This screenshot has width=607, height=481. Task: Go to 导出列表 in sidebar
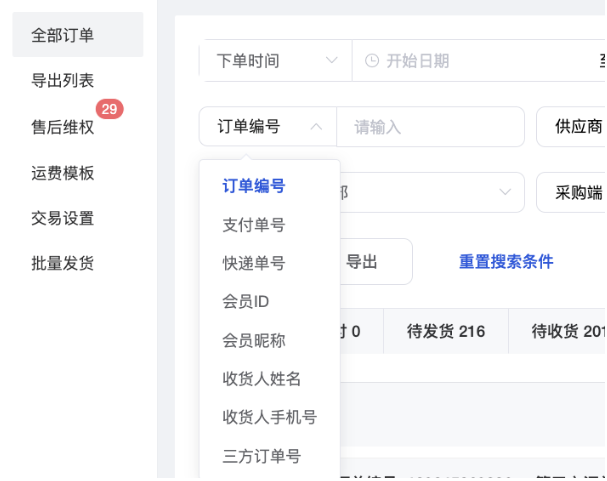(62, 81)
